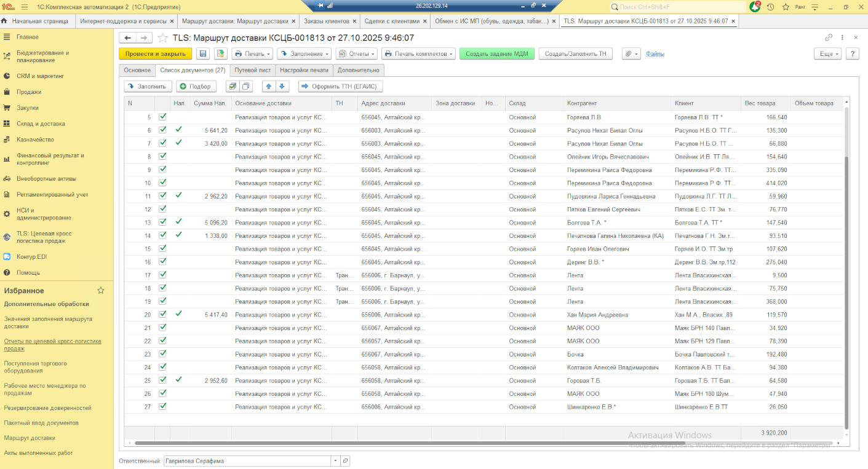Open the notifications bell icon
The image size is (868, 469).
point(755,7)
